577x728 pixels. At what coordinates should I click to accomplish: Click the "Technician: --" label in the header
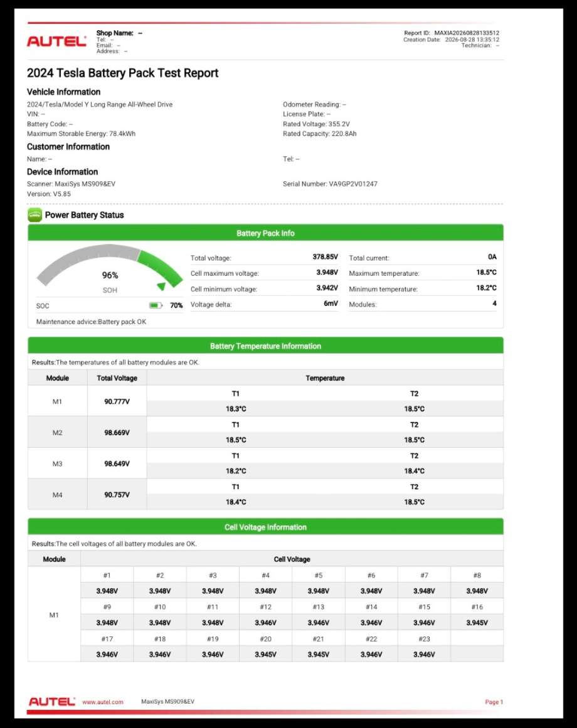coord(480,46)
